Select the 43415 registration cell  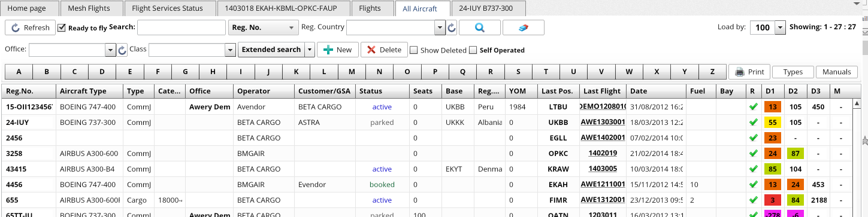(x=29, y=169)
